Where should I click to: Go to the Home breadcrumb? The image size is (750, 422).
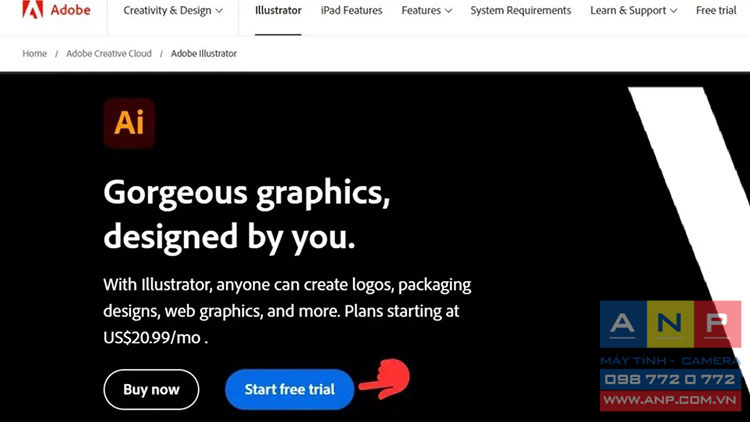pos(34,54)
